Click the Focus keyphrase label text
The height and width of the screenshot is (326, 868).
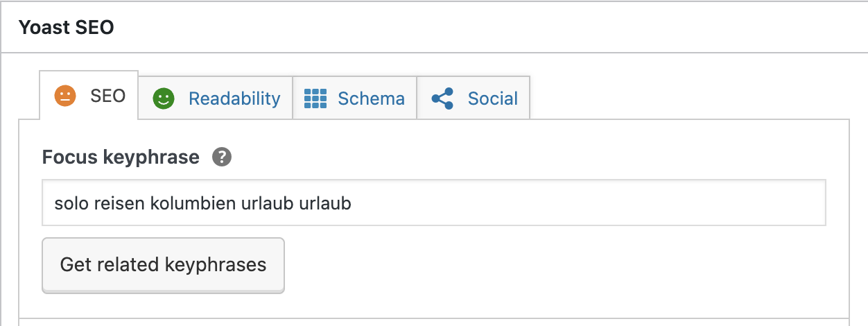click(121, 157)
